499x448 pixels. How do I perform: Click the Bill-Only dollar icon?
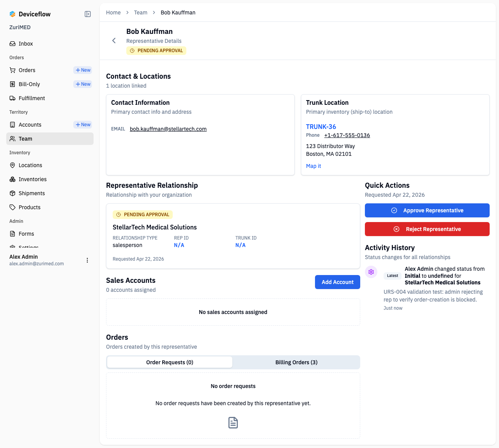(x=12, y=84)
